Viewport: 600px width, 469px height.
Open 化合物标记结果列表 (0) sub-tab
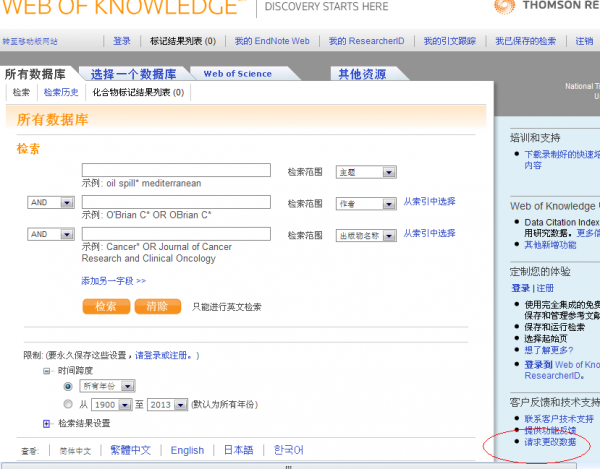(x=138, y=92)
